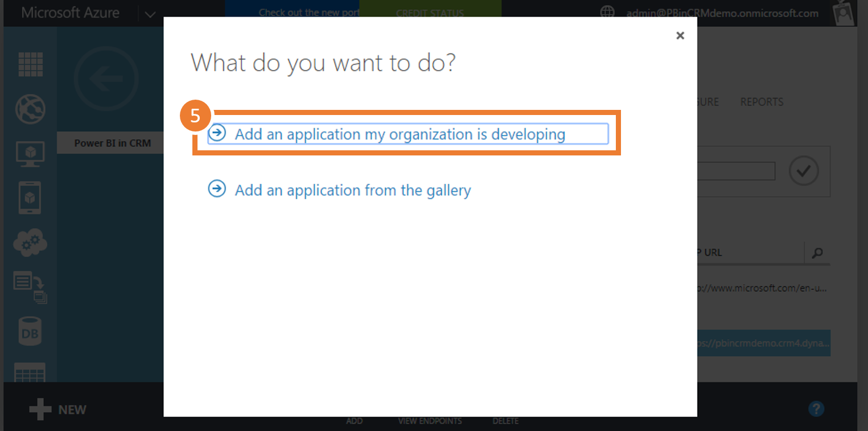
Task: Click the search magnifier icon
Action: (x=817, y=253)
